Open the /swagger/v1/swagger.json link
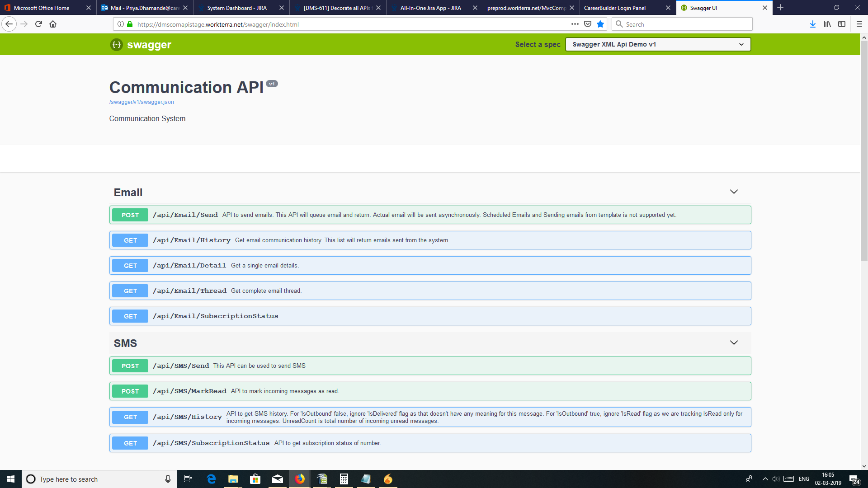 click(x=142, y=102)
